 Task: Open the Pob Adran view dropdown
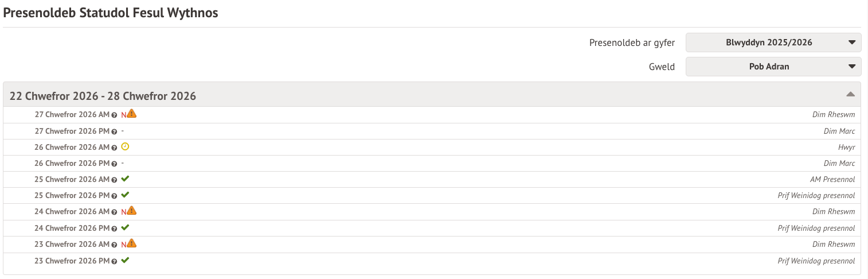click(773, 67)
